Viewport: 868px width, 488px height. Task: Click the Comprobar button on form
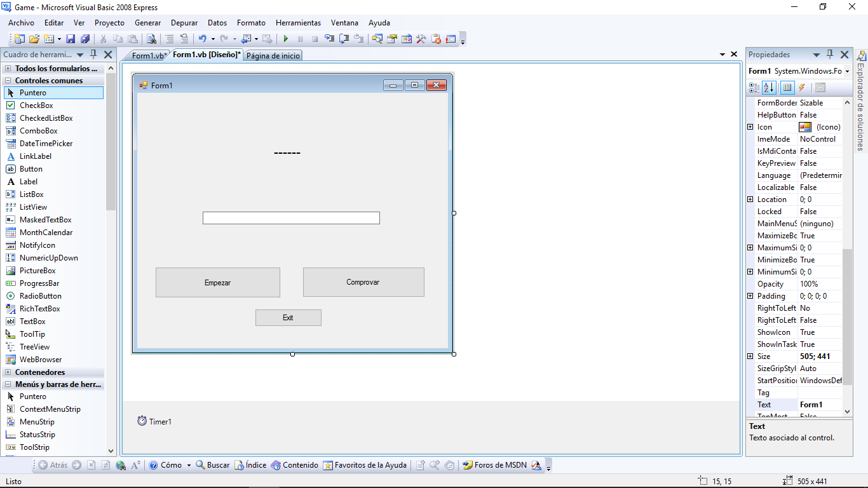click(x=363, y=282)
